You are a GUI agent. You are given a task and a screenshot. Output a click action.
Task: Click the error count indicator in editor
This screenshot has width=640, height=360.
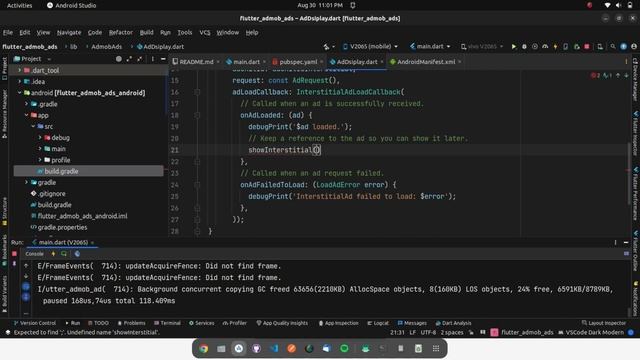pos(596,76)
